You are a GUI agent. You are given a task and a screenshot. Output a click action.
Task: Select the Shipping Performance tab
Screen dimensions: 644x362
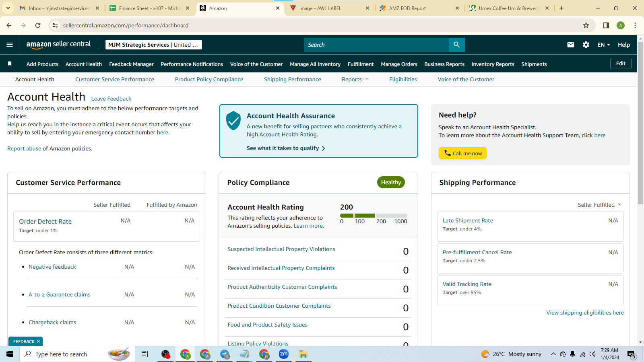(x=293, y=79)
